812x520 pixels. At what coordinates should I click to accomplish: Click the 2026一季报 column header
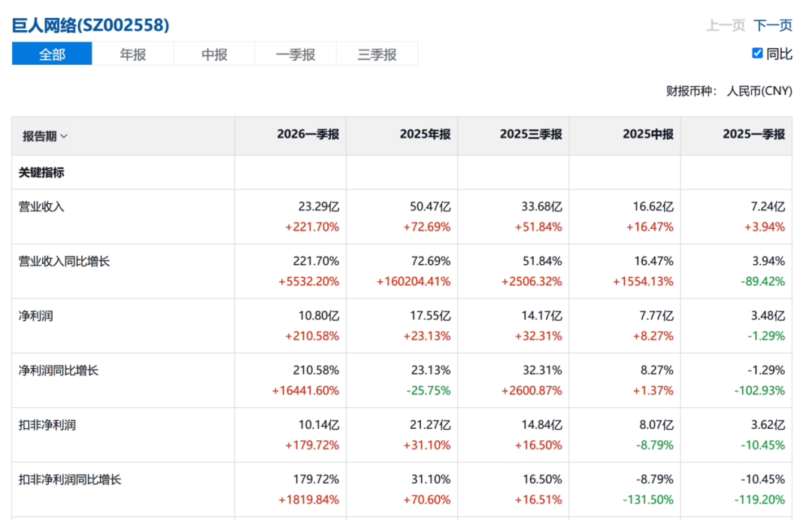tap(308, 134)
